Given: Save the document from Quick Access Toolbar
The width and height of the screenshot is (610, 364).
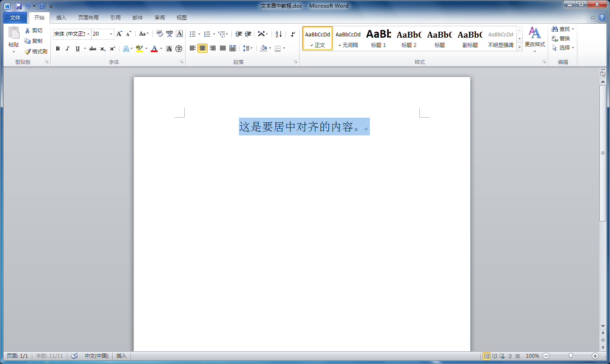Looking at the screenshot, I should 19,6.
